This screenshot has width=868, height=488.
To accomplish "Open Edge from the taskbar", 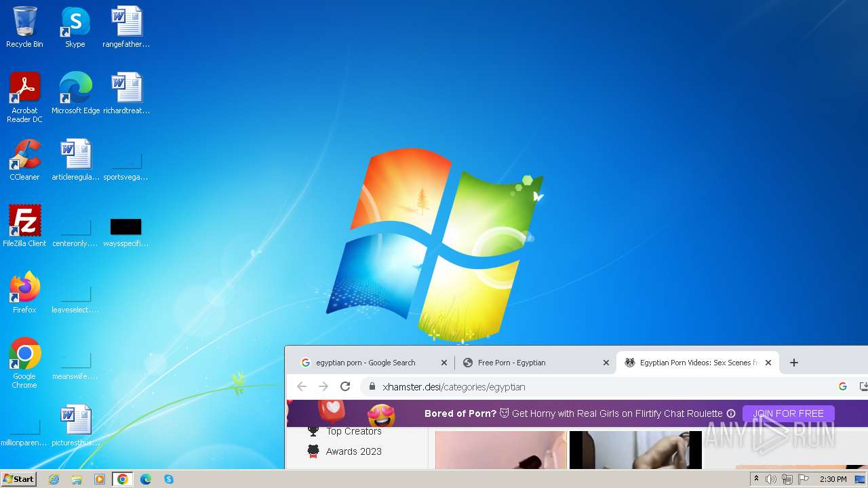I will (x=146, y=479).
